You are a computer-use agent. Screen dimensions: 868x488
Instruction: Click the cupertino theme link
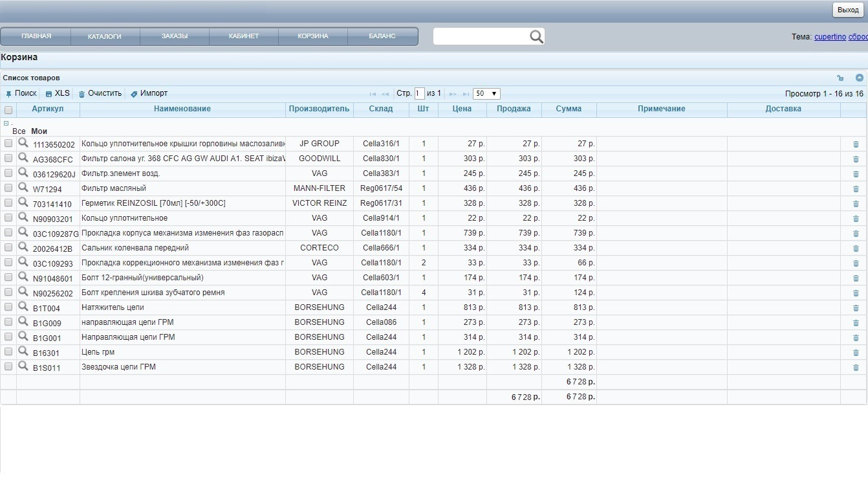tap(830, 37)
